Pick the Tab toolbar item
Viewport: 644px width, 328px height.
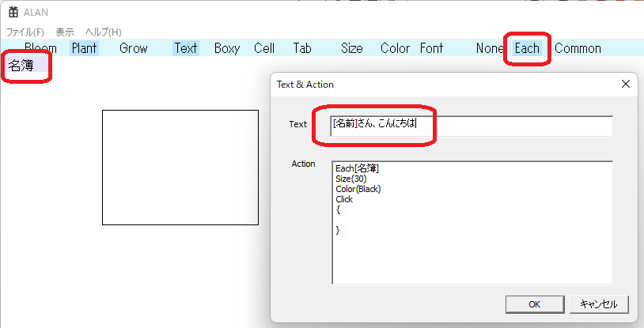click(302, 48)
